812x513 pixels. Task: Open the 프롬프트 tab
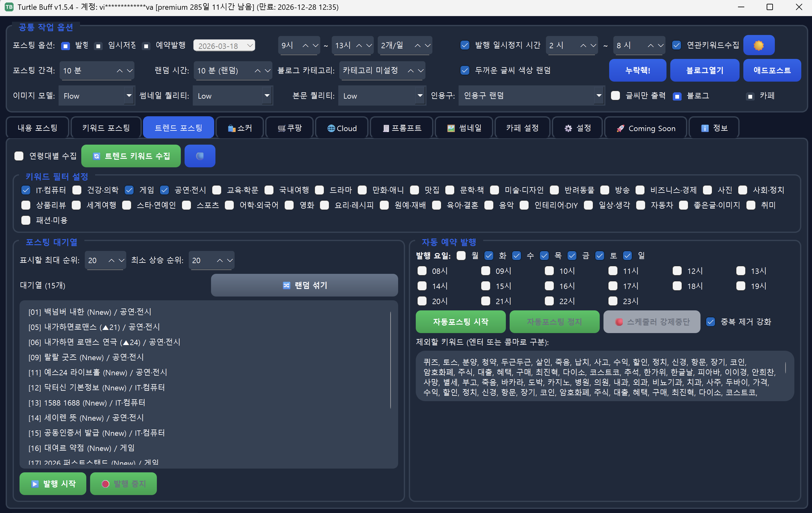(401, 128)
